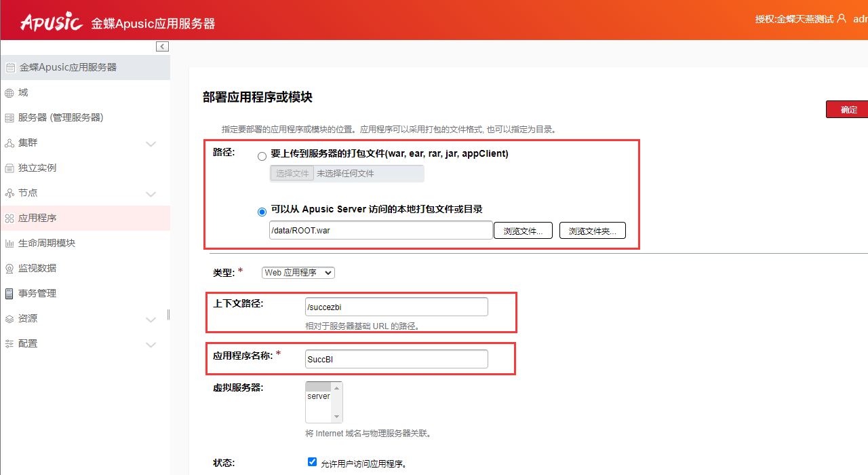Screen dimensions: 868x475
Task: Click the 生命周期模块 sidebar icon
Action: (9, 243)
